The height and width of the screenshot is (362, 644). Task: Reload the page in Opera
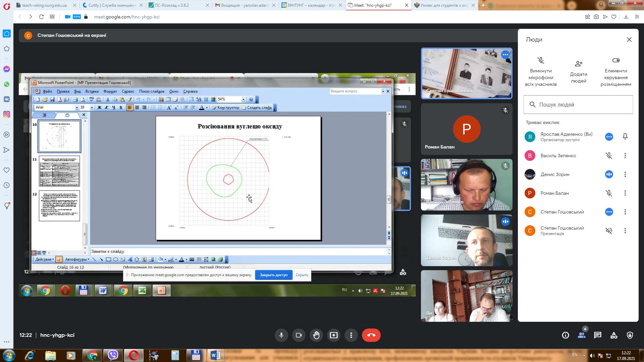point(41,17)
